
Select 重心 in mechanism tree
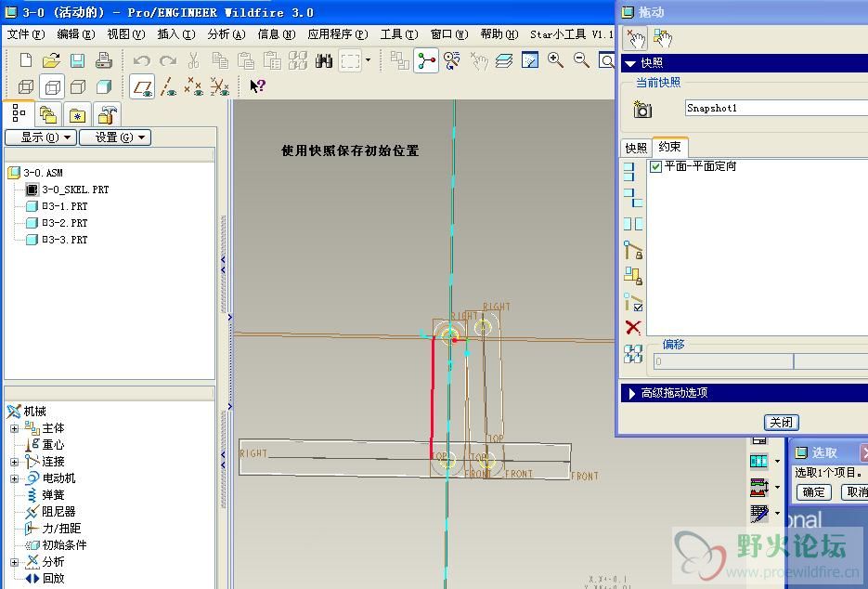tap(53, 445)
